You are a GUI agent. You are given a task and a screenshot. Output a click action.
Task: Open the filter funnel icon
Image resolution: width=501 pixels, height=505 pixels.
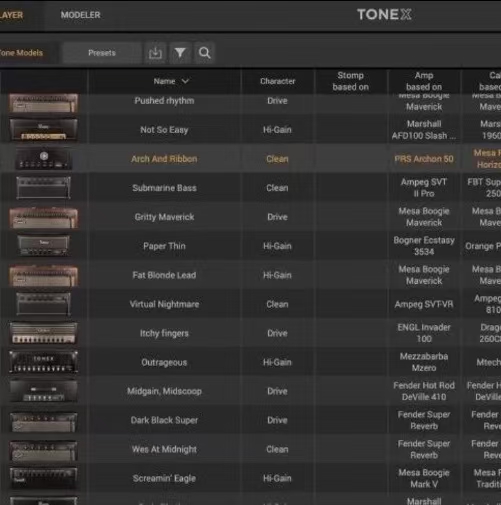pyautogui.click(x=180, y=53)
